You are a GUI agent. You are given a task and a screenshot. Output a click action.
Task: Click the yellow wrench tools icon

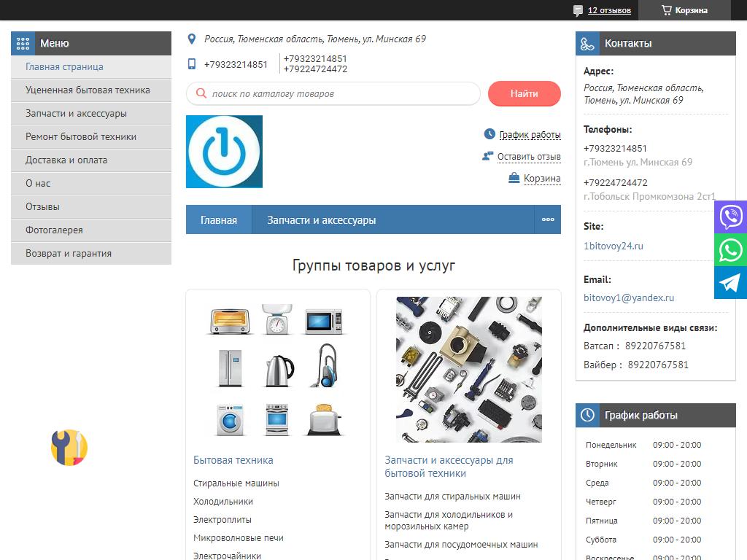point(69,447)
